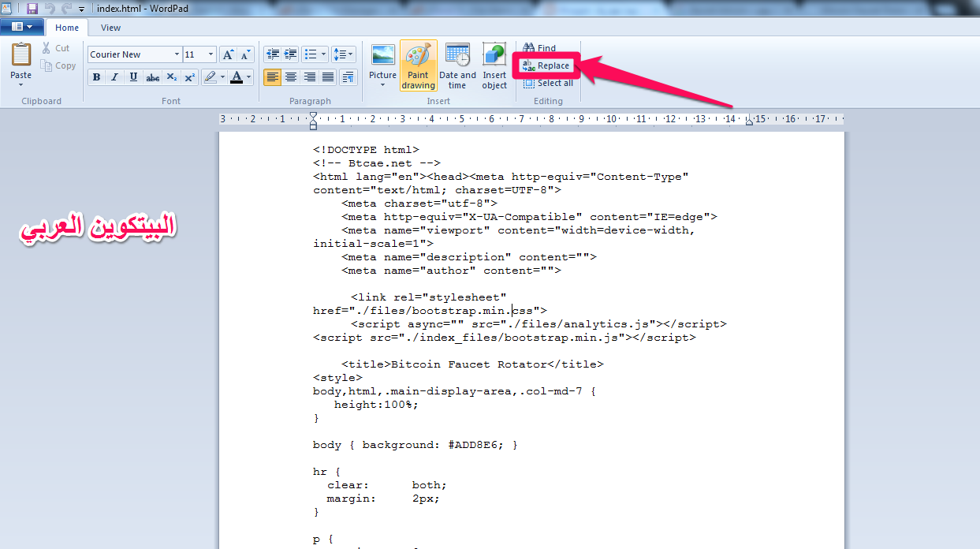The height and width of the screenshot is (549, 980).
Task: Apply the font color
Action: (237, 77)
